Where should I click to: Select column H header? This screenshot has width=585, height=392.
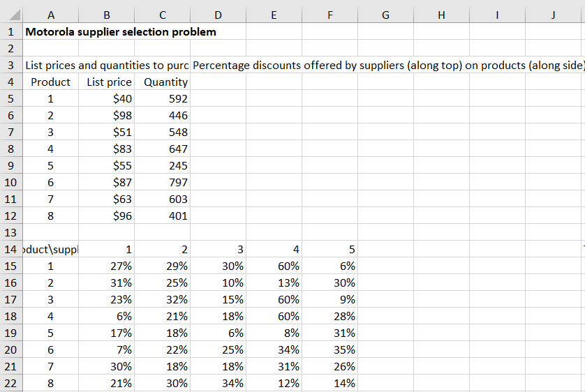pyautogui.click(x=441, y=15)
